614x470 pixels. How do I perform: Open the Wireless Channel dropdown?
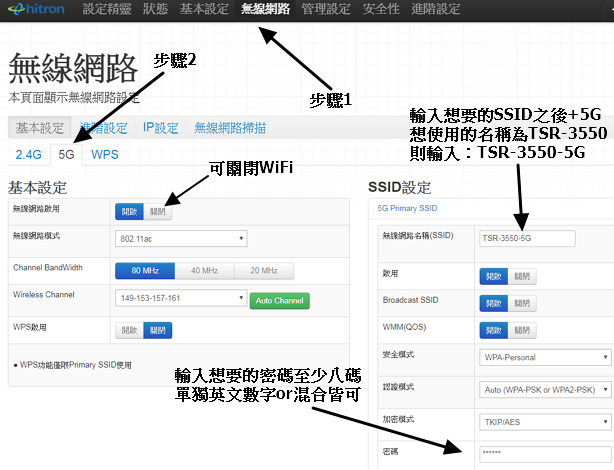click(x=181, y=298)
